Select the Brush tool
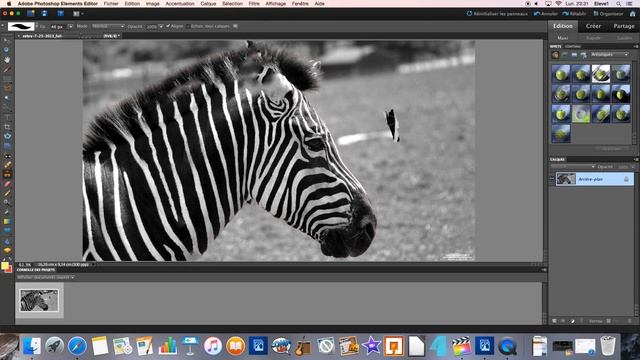Screen dimensions: 640x360 pyautogui.click(x=7, y=193)
